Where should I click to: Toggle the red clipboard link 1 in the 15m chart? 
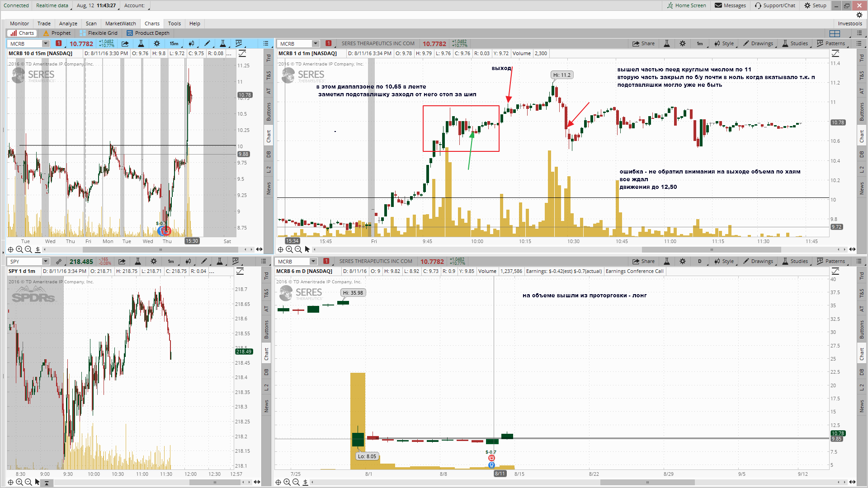point(59,43)
